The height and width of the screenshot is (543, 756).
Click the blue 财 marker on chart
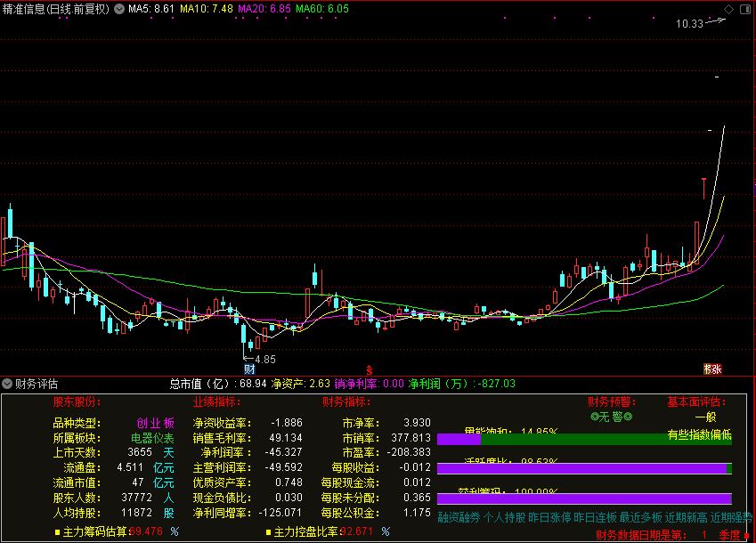249,369
